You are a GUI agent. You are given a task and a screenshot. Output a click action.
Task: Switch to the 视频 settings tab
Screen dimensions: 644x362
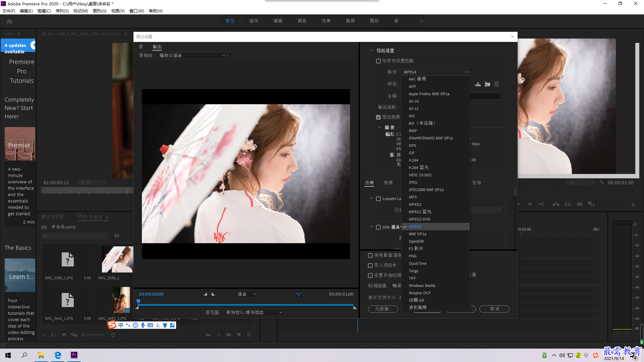(x=388, y=183)
